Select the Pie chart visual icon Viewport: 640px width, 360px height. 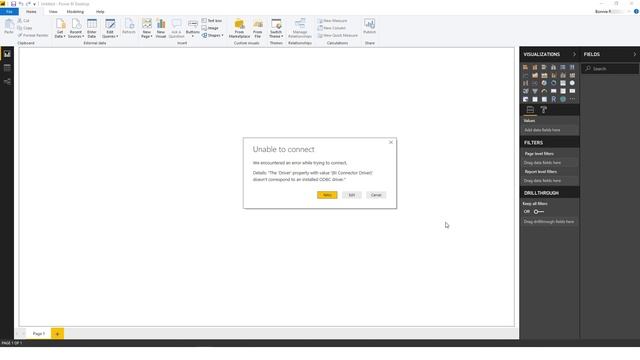544,83
